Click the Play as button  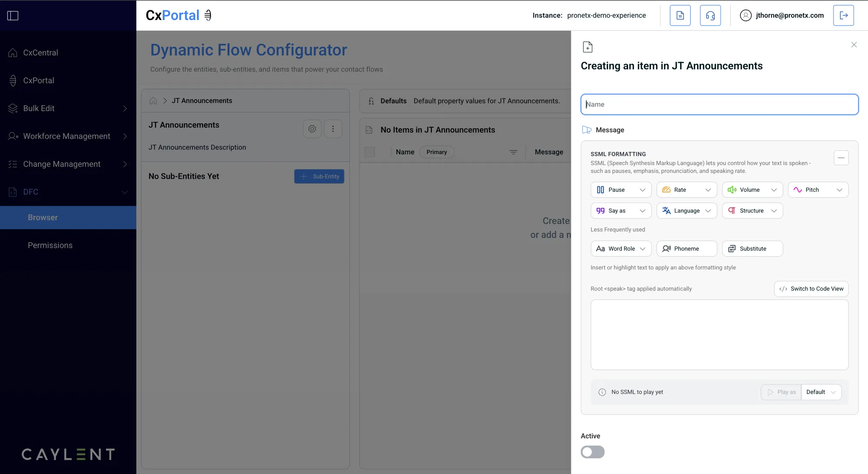pyautogui.click(x=781, y=392)
